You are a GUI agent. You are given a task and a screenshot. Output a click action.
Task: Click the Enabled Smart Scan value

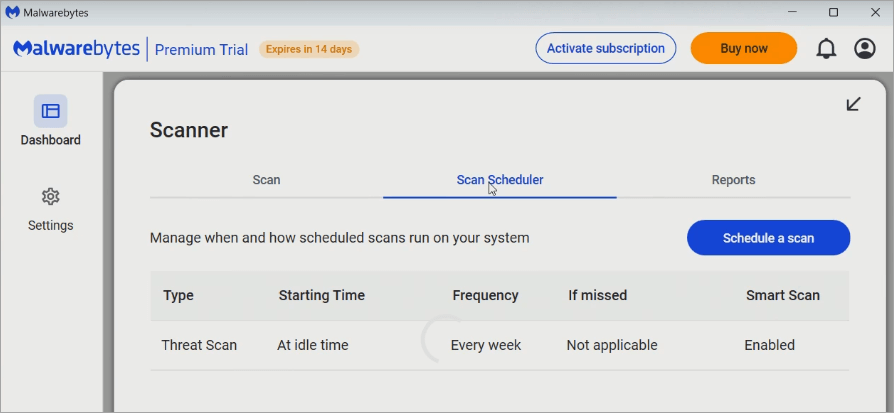click(x=769, y=345)
